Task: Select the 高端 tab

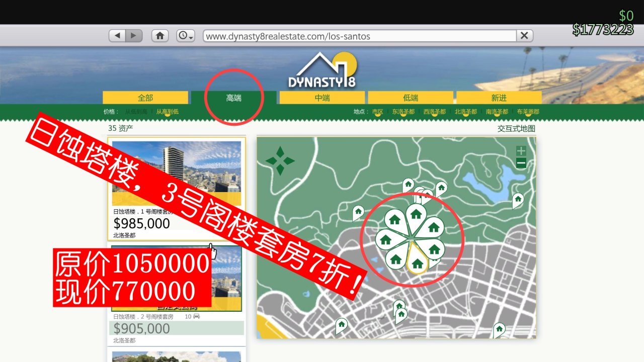Action: (233, 98)
